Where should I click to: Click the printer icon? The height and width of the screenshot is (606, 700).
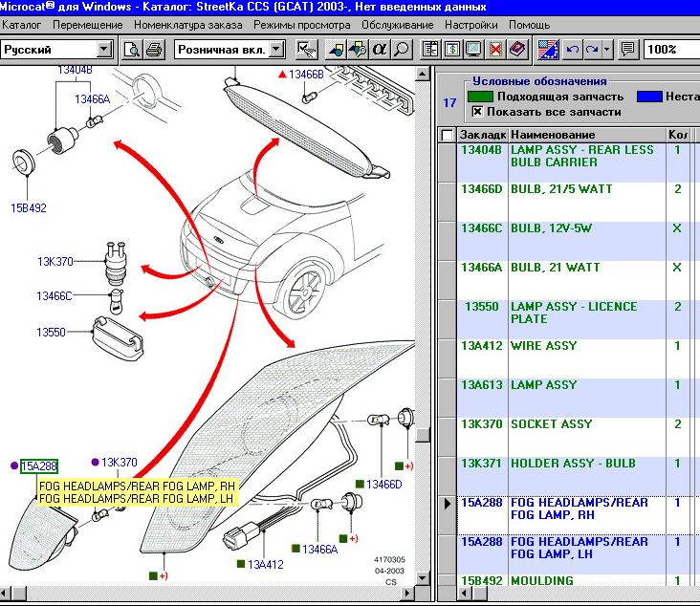154,49
